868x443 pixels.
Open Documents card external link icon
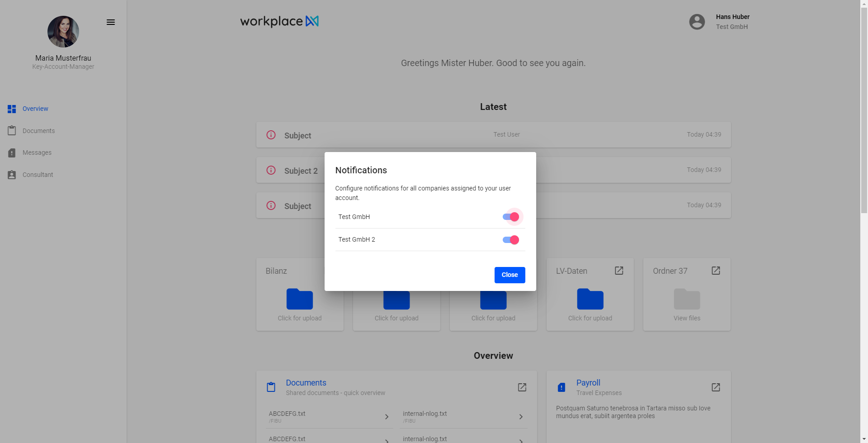coord(522,387)
